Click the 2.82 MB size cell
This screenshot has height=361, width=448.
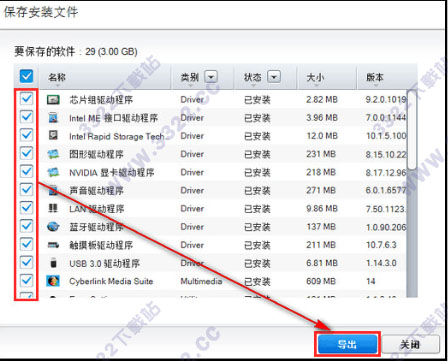322,100
